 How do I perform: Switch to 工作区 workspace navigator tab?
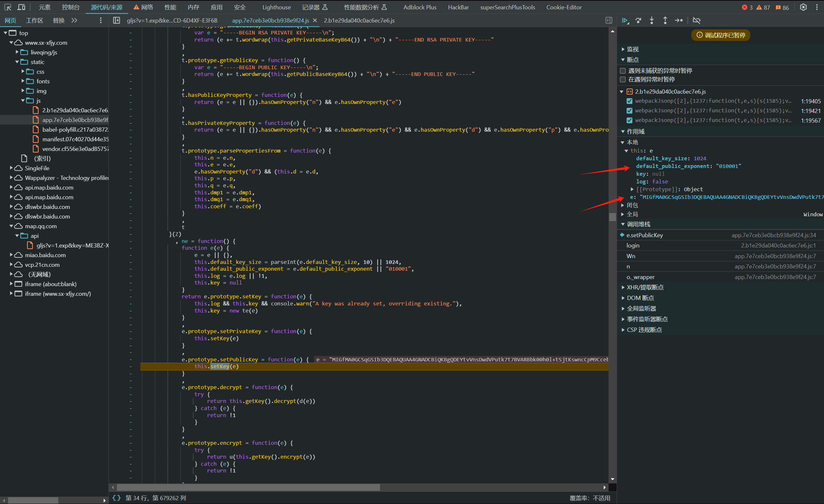34,20
